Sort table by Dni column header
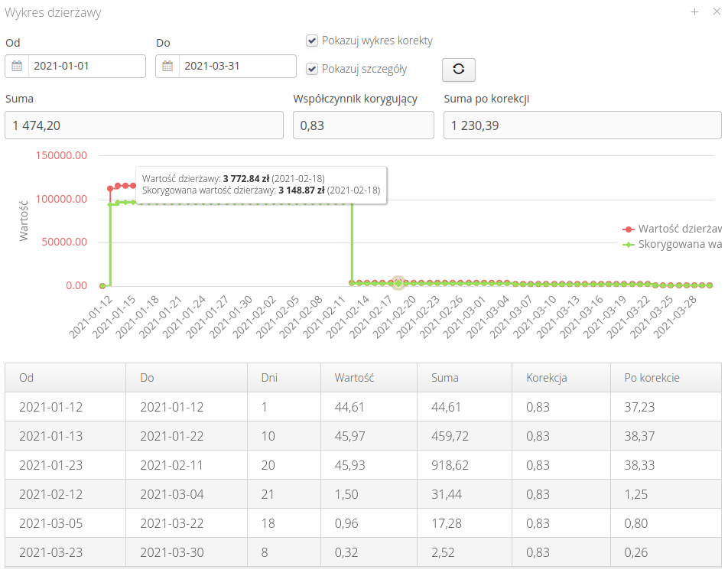The image size is (728, 576). click(270, 378)
